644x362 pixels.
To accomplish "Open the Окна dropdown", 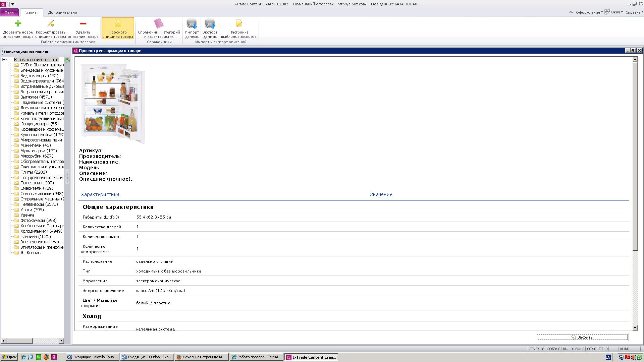I will (x=614, y=12).
